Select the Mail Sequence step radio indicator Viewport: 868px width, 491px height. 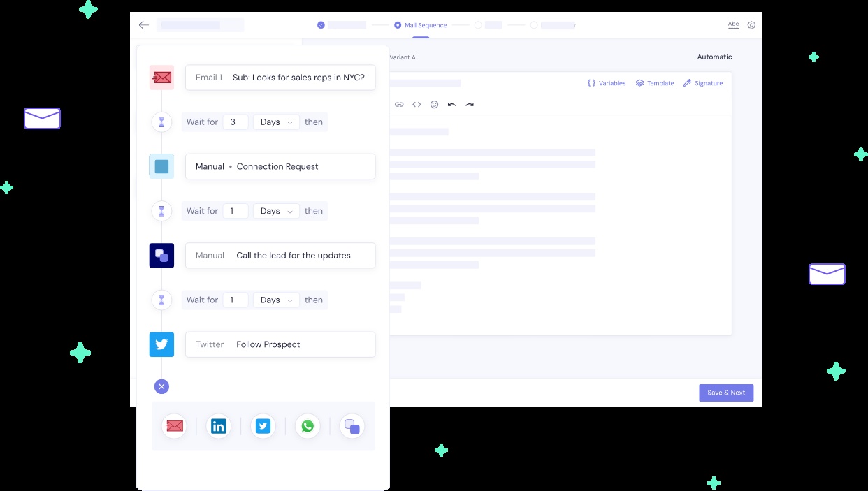tap(396, 24)
